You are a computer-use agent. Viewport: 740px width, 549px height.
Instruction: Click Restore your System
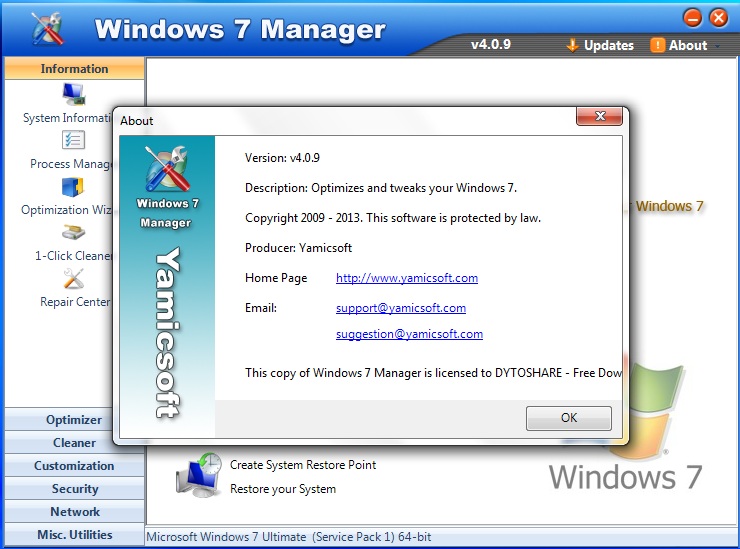[x=283, y=489]
